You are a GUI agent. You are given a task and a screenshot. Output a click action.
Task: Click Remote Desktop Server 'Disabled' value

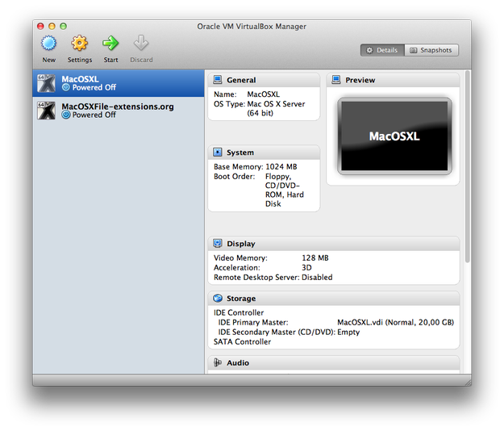coord(317,278)
